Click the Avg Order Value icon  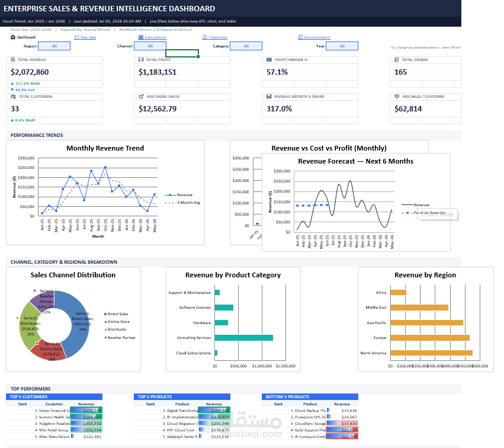click(x=141, y=97)
